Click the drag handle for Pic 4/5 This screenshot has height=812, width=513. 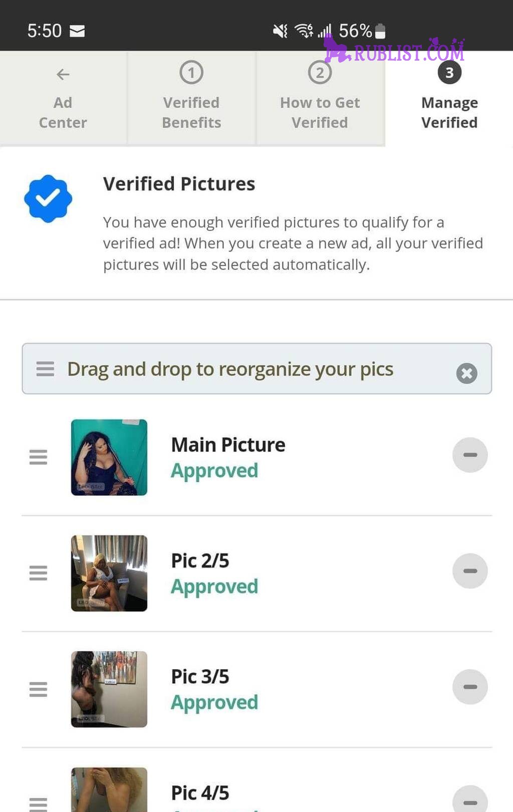(x=38, y=804)
